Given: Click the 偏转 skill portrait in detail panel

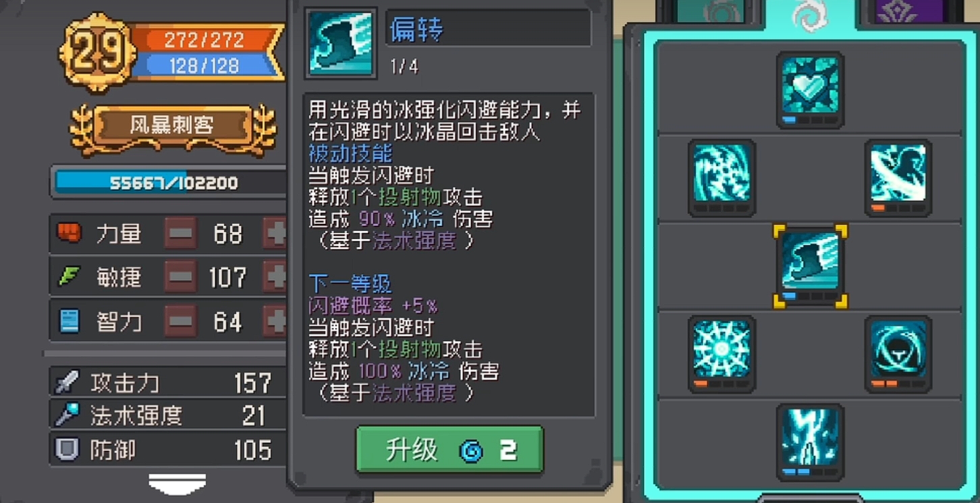Looking at the screenshot, I should [341, 43].
